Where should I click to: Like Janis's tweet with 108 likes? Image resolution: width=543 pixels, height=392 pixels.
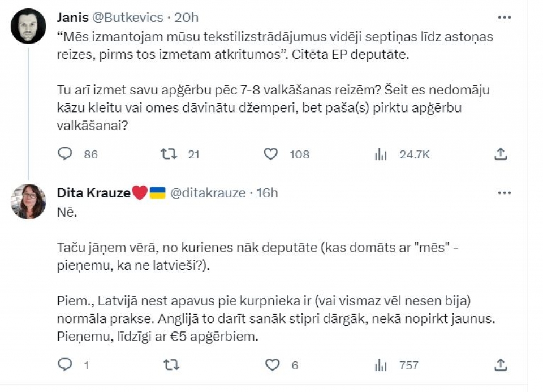(271, 154)
